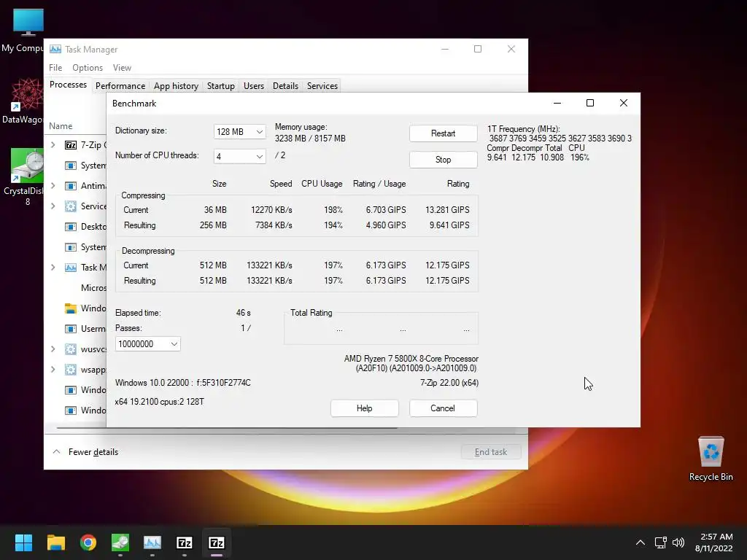
Task: Switch to the Startup tab
Action: pyautogui.click(x=220, y=86)
